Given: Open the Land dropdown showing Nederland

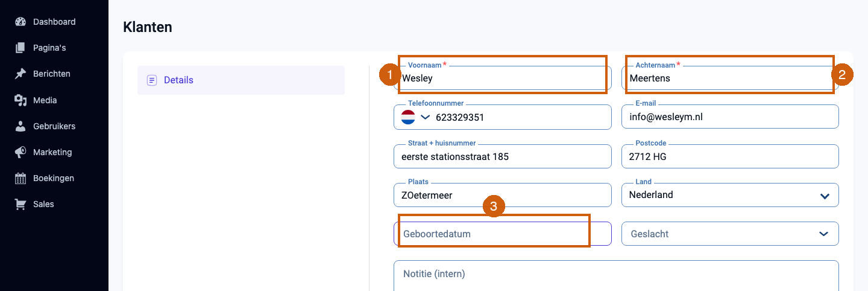Looking at the screenshot, I should 730,195.
